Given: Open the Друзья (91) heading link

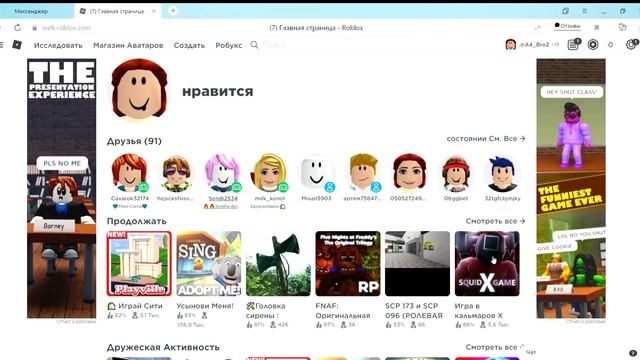Looking at the screenshot, I should click(134, 141).
